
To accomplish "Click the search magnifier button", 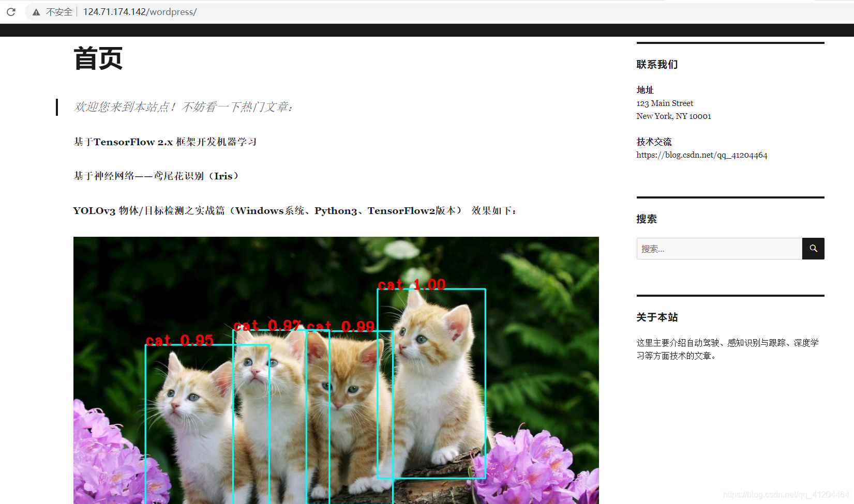I will coord(813,249).
